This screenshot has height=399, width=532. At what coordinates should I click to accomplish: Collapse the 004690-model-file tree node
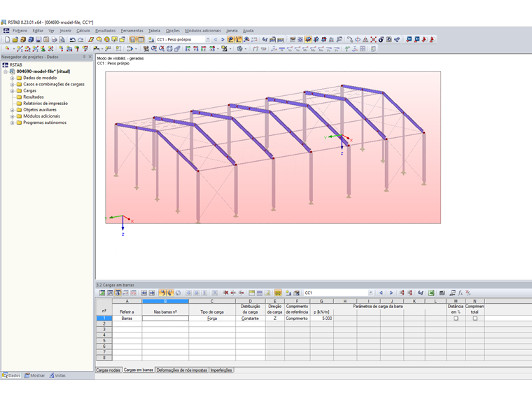tap(6, 71)
